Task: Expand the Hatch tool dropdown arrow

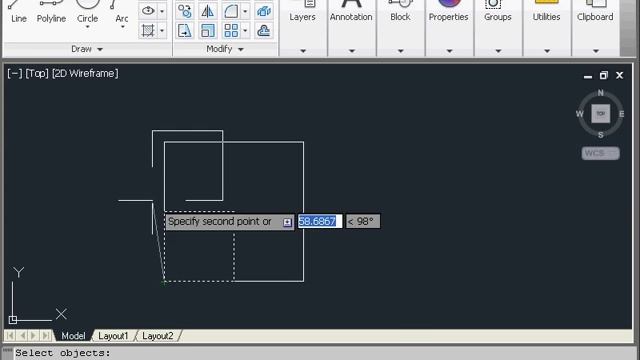Action: coord(162,31)
